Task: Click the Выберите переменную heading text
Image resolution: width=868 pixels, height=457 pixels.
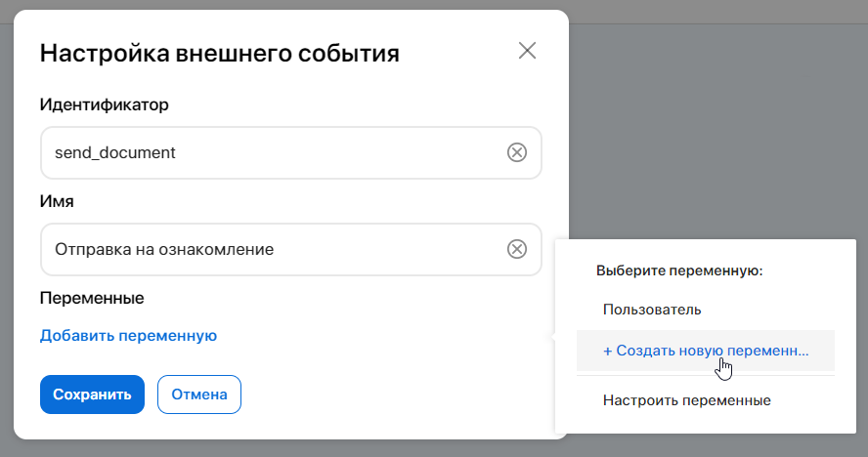Action: [679, 271]
